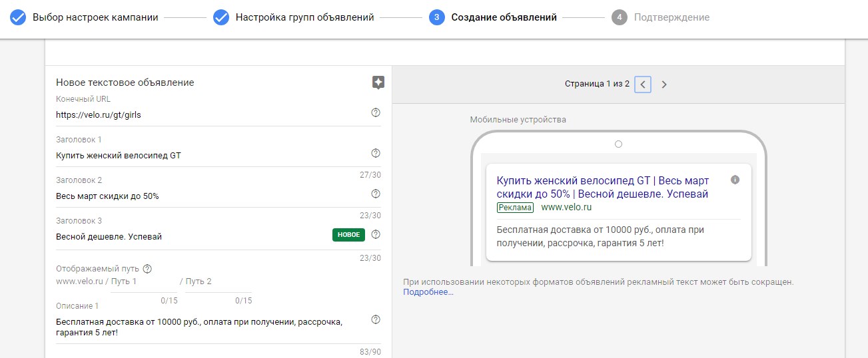Click the 27/30 character counter
The height and width of the screenshot is (358, 868).
click(370, 175)
